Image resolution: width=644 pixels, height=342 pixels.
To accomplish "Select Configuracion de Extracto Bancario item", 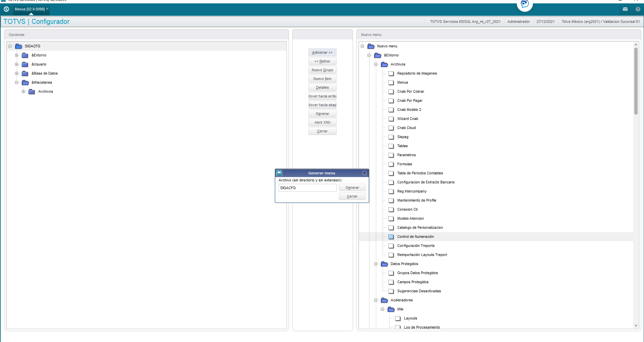I will pos(426,182).
